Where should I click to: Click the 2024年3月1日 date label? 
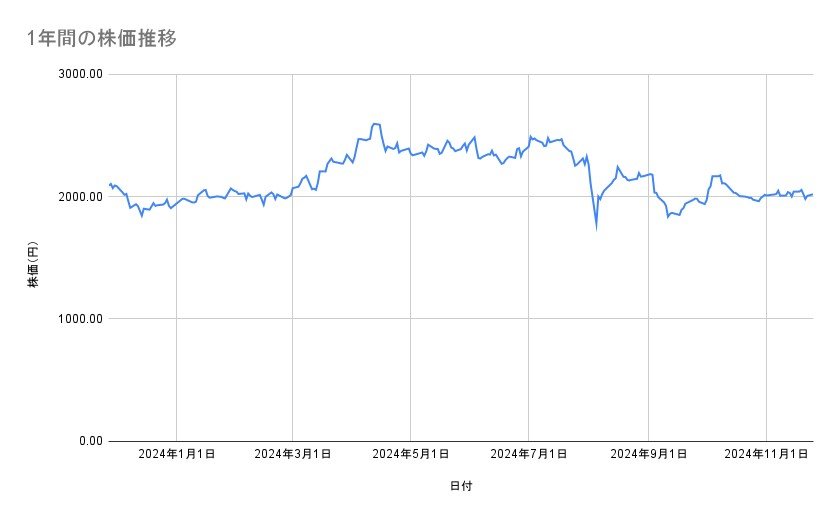click(293, 454)
